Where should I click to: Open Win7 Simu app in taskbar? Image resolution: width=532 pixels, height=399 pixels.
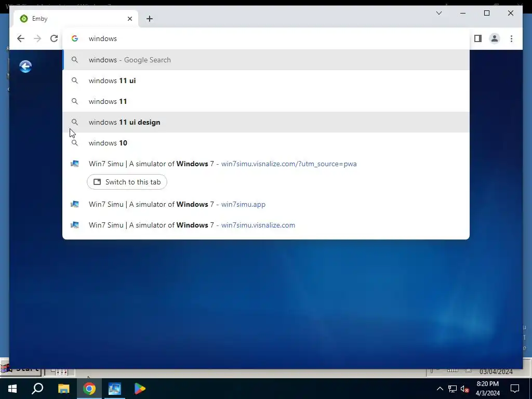[x=115, y=389]
